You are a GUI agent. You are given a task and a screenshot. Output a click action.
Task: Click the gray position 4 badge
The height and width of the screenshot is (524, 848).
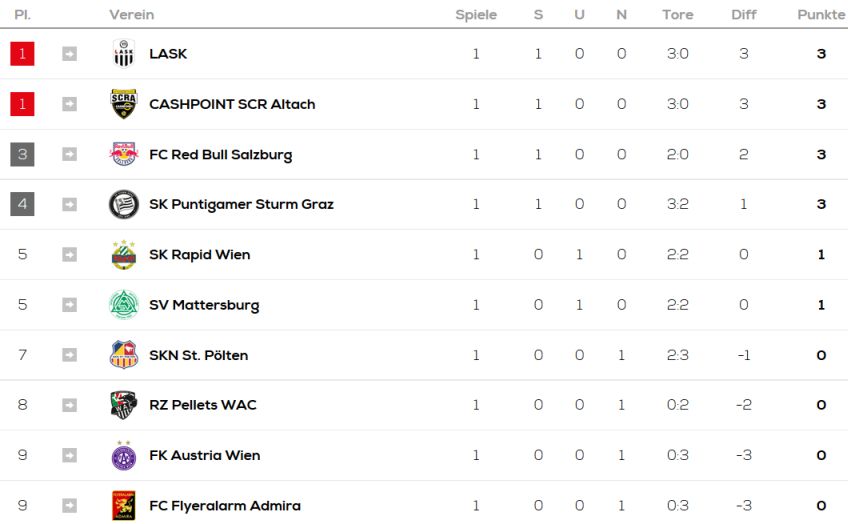pyautogui.click(x=22, y=204)
